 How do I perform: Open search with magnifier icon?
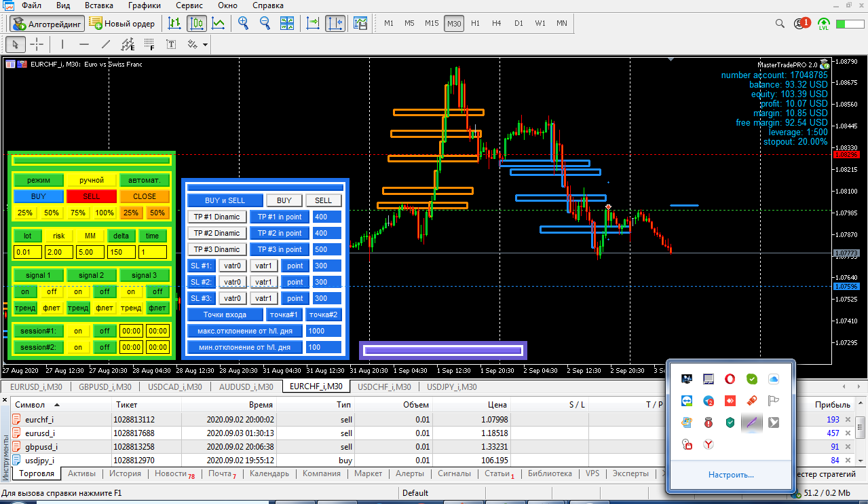[780, 24]
